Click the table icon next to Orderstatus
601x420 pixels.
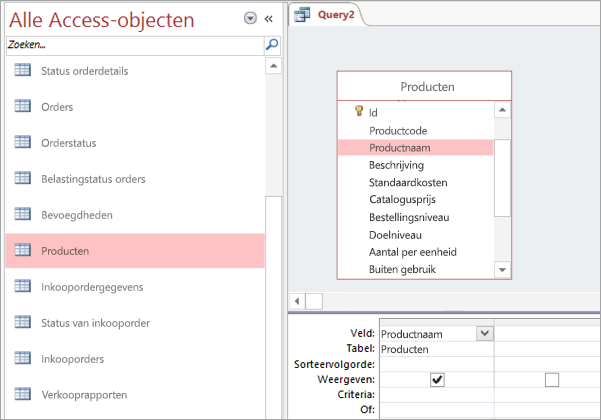[23, 142]
